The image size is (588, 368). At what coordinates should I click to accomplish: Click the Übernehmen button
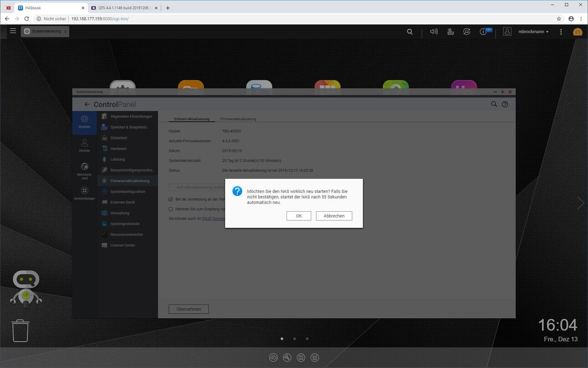tap(189, 309)
